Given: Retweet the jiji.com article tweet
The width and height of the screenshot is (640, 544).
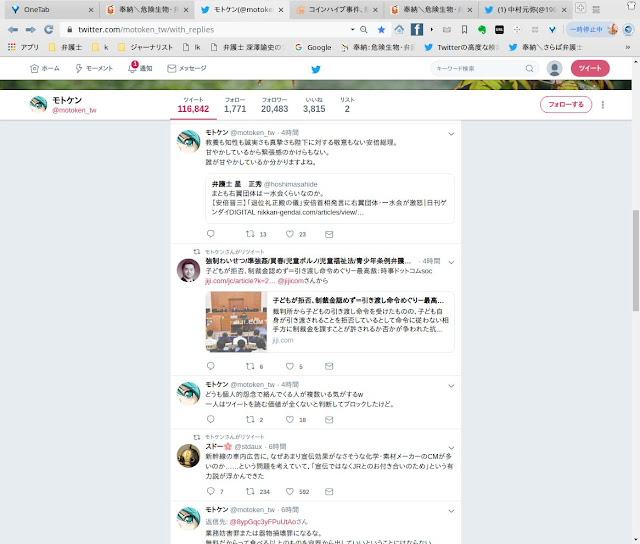Looking at the screenshot, I should click(x=250, y=366).
